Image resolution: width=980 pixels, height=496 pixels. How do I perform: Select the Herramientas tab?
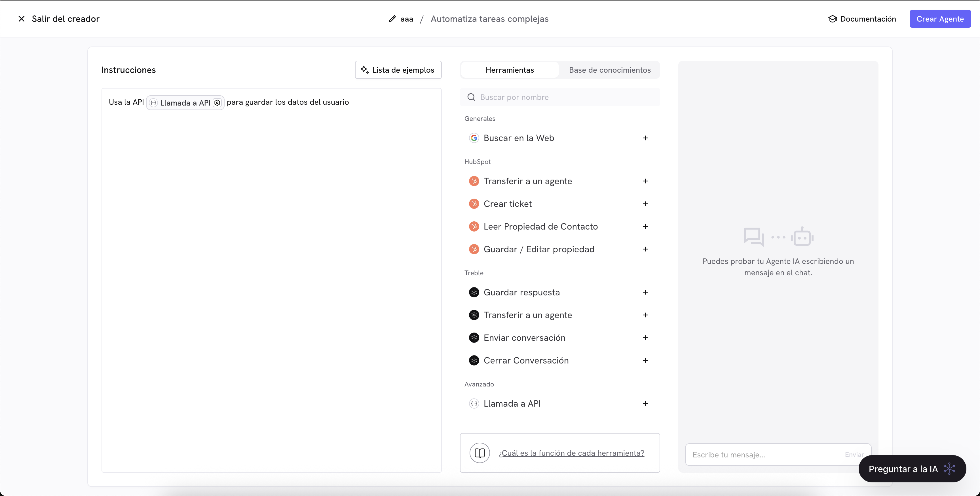point(509,70)
